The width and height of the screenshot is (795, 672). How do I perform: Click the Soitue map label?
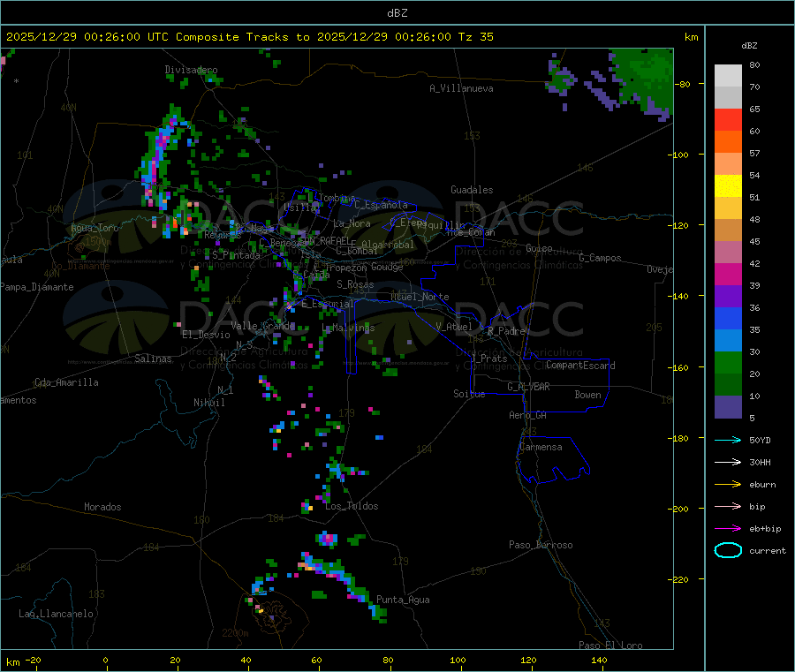point(469,394)
